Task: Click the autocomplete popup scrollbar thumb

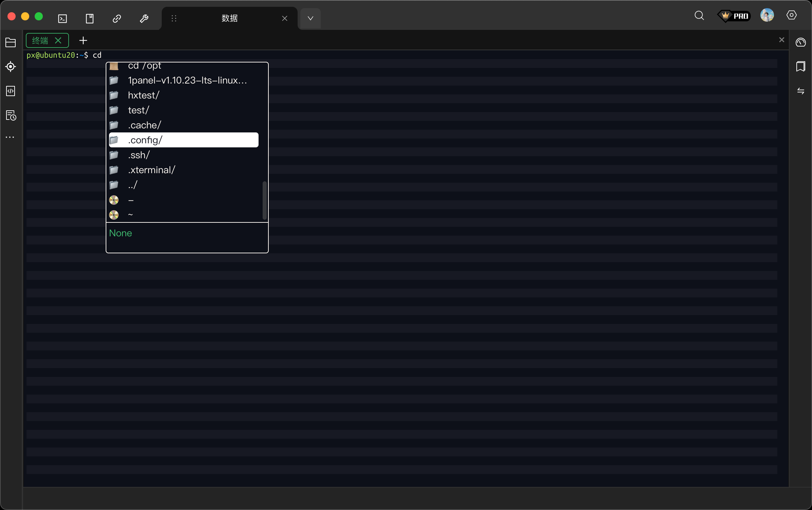Action: point(264,200)
